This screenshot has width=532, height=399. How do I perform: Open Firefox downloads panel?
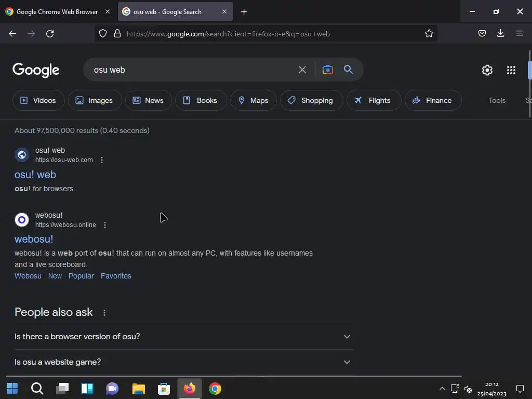(500, 33)
